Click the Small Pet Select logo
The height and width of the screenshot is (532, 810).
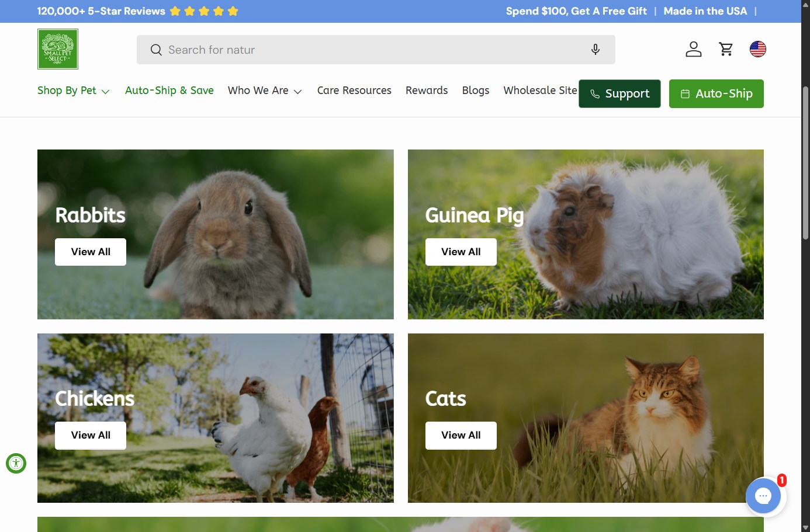click(58, 49)
